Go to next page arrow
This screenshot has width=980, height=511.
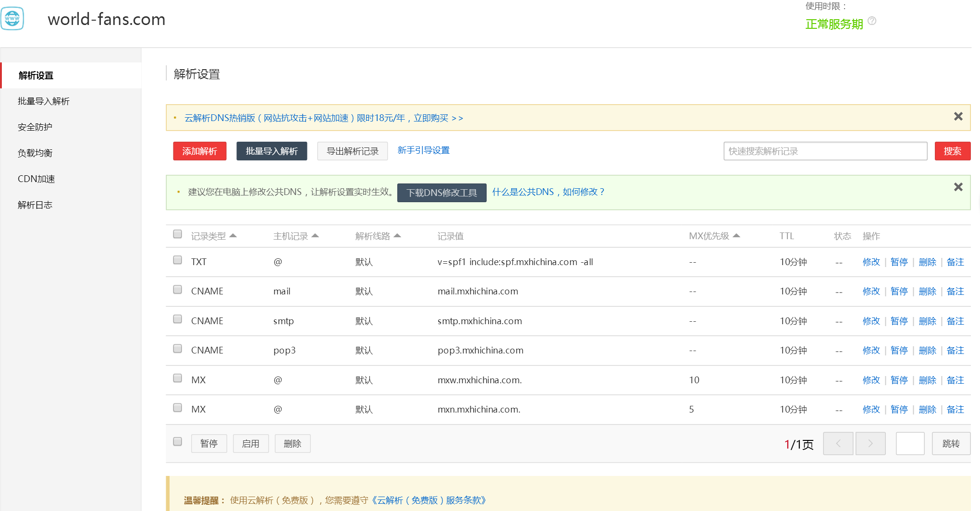[870, 443]
